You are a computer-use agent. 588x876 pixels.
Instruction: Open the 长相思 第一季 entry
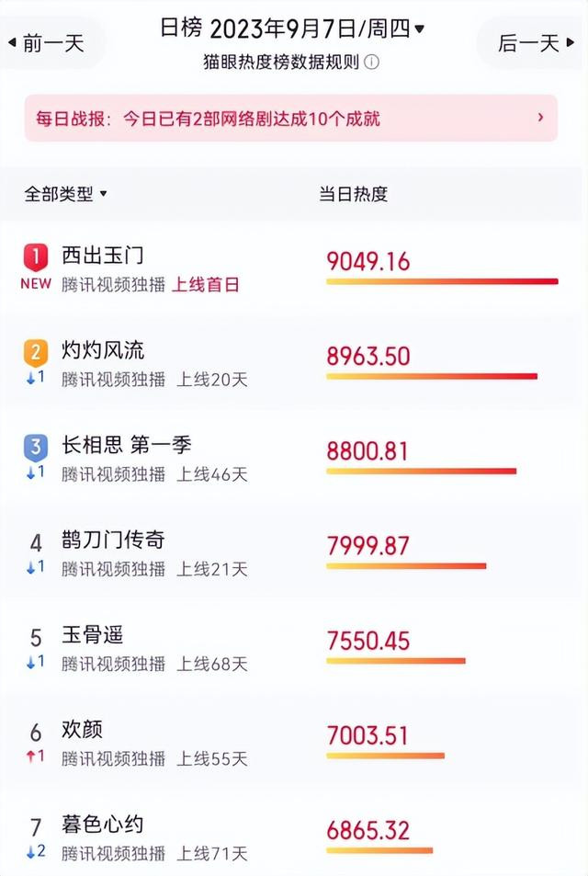point(294,458)
